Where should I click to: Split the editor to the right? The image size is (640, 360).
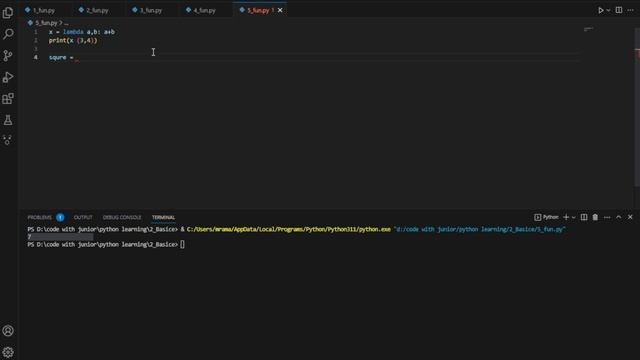[619, 10]
